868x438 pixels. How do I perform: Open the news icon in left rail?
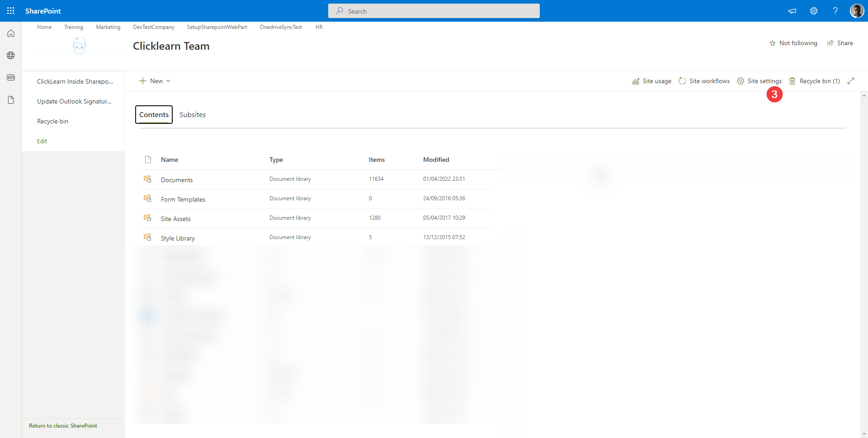coord(11,78)
